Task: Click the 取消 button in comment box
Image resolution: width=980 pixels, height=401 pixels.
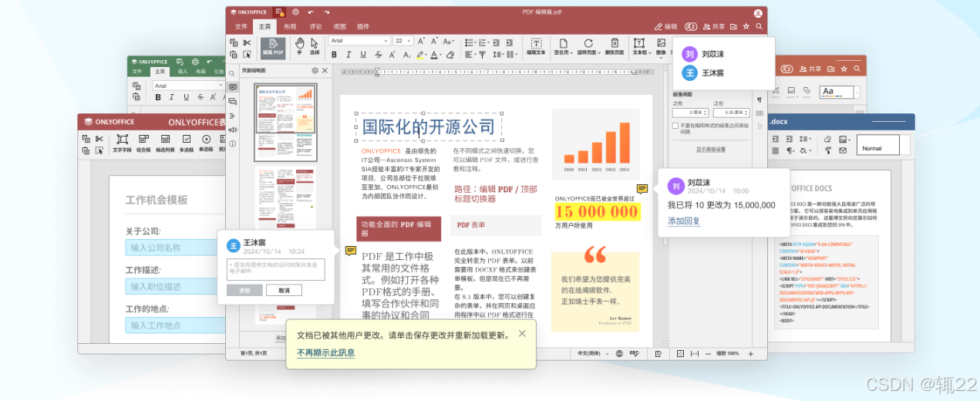Action: (x=284, y=291)
